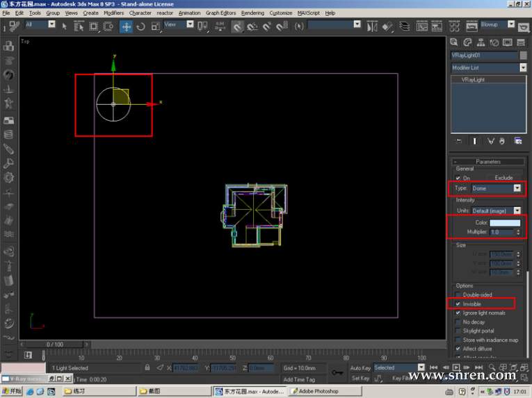
Task: Click the Exclude button
Action: tap(503, 178)
